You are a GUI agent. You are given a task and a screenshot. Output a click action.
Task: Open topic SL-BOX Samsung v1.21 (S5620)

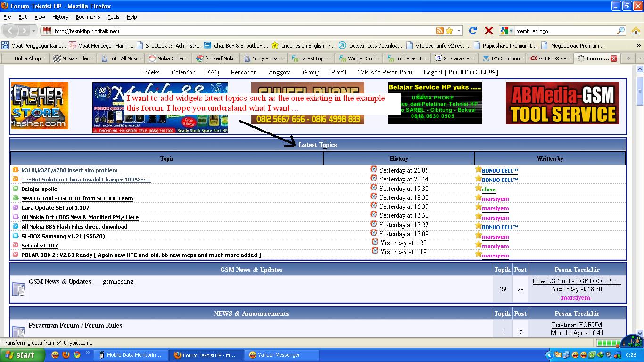[x=63, y=236]
